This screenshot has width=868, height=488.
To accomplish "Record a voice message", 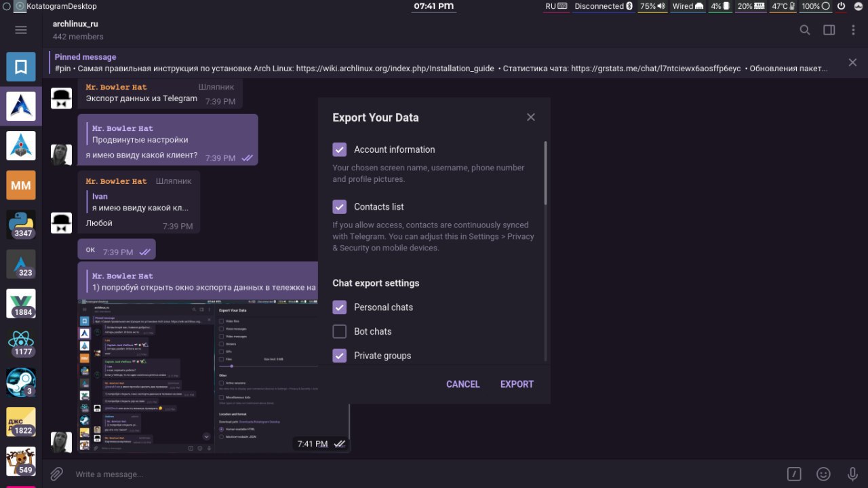I will (x=852, y=474).
